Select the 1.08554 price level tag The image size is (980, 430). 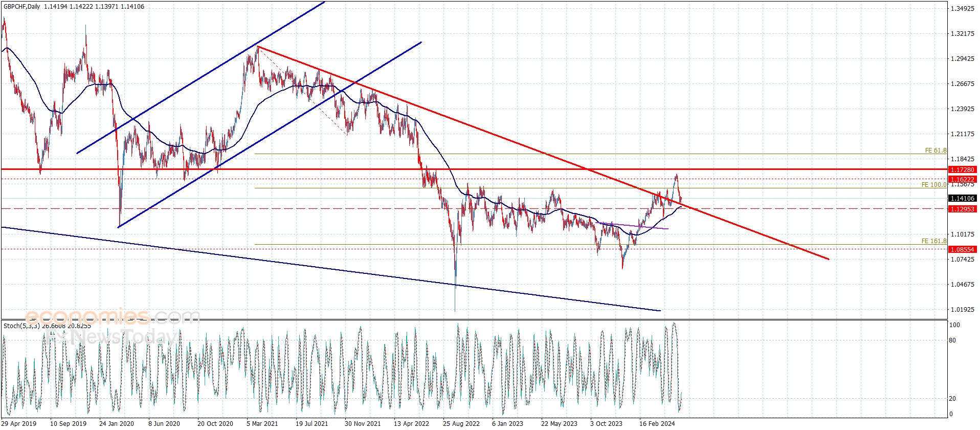[x=962, y=249]
